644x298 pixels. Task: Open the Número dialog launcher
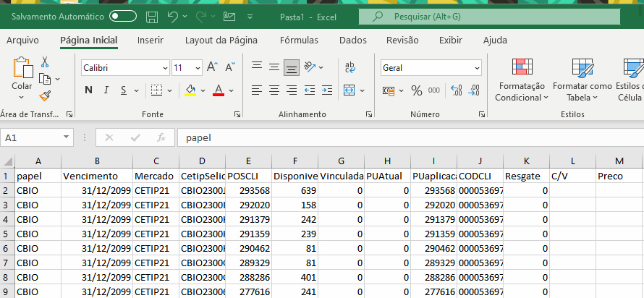tap(483, 114)
